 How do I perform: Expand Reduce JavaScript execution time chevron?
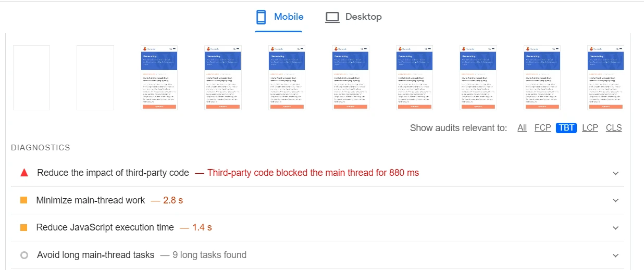[616, 228]
